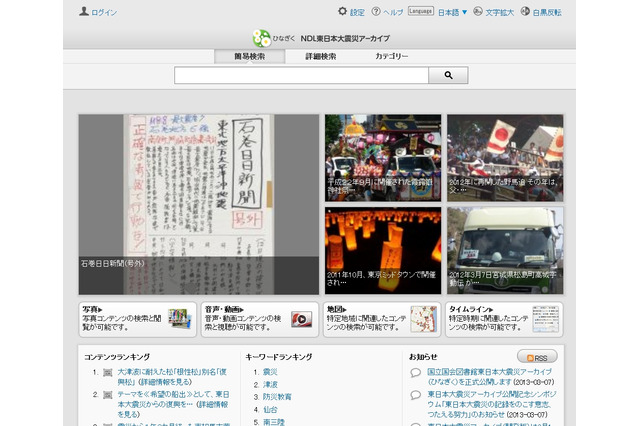Image resolution: width=640 pixels, height=426 pixels.
Task: Open notice about ひなぎく official launch
Action: pos(490,377)
